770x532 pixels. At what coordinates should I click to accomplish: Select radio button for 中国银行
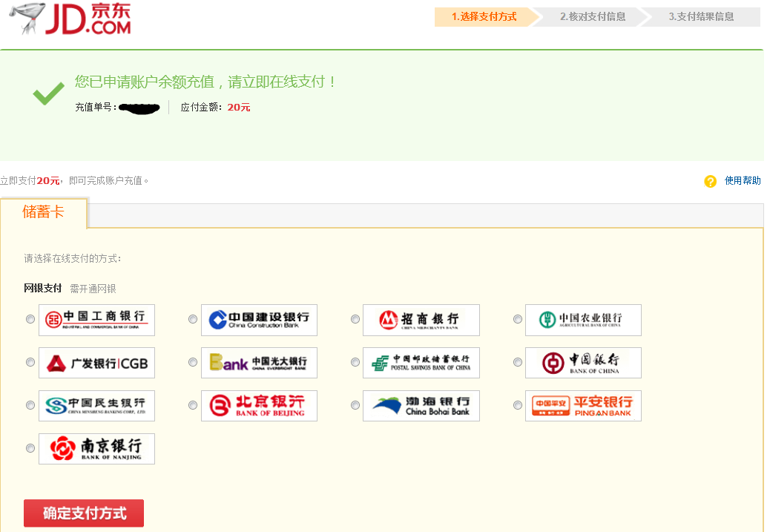point(518,362)
